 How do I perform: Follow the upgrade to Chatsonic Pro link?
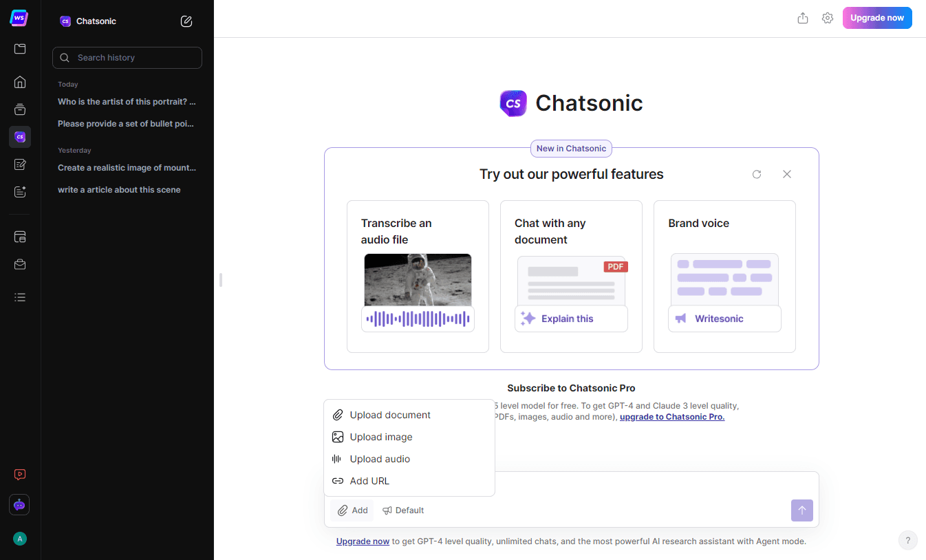[x=672, y=416]
